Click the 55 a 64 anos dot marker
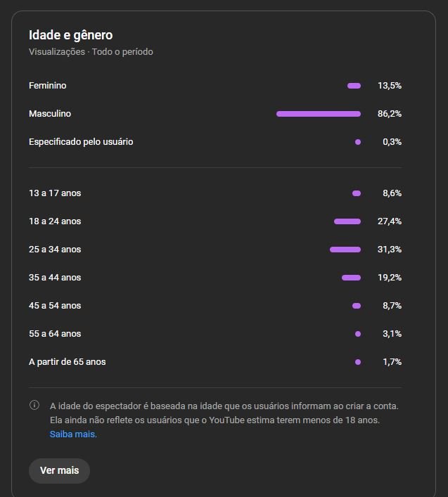This screenshot has width=448, height=497. (358, 334)
